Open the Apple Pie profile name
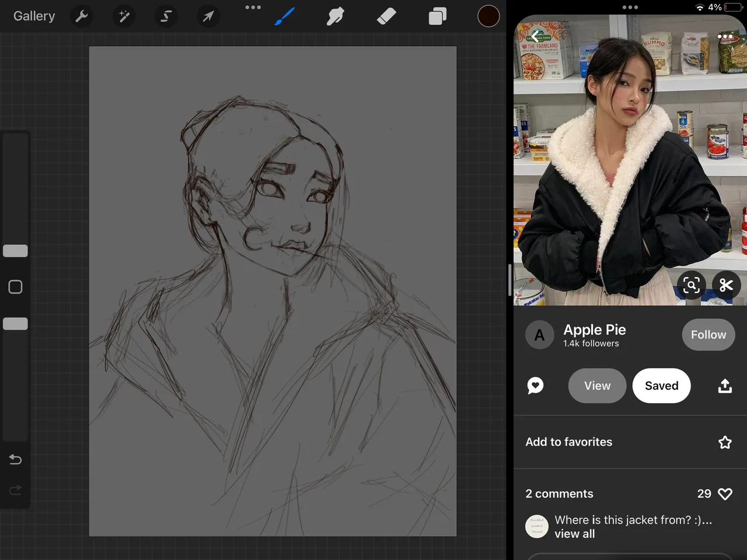 [x=595, y=330]
